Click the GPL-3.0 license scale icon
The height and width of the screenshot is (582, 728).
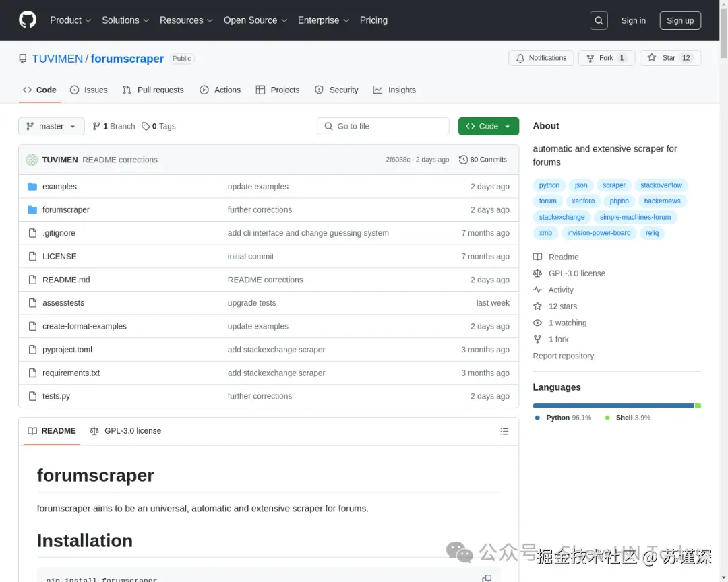pyautogui.click(x=537, y=273)
